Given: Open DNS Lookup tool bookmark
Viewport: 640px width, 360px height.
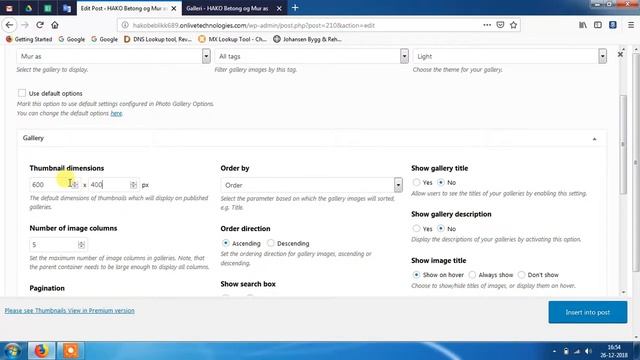Looking at the screenshot, I should pyautogui.click(x=158, y=39).
